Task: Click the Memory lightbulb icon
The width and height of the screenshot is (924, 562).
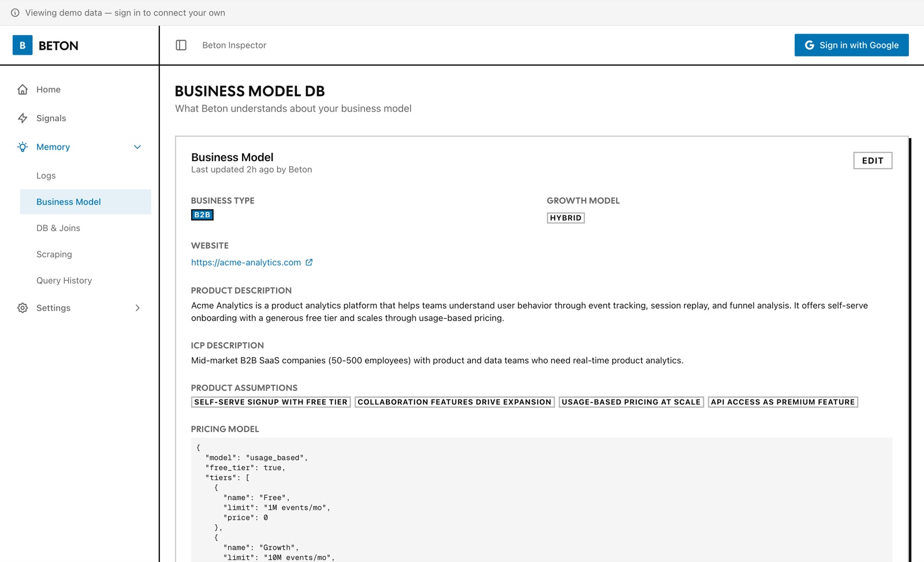Action: pos(23,147)
